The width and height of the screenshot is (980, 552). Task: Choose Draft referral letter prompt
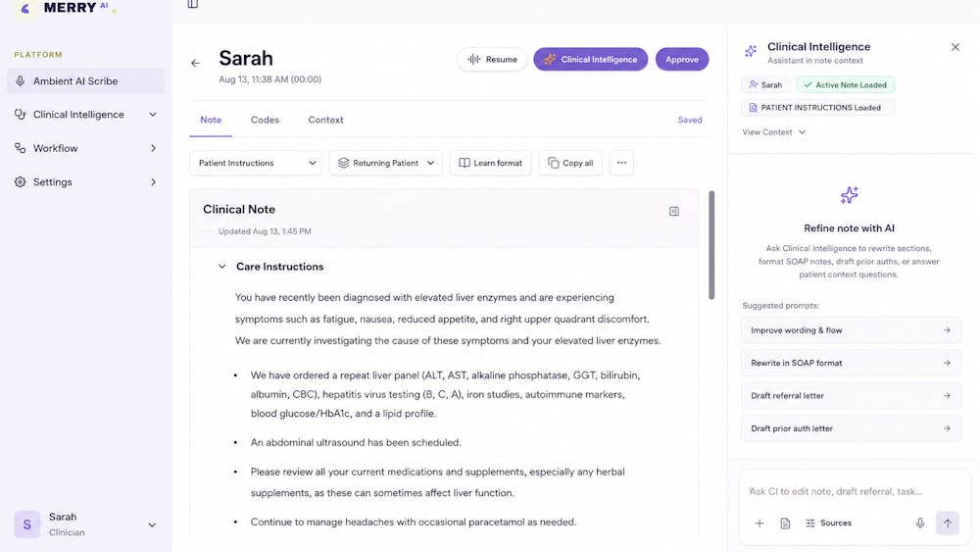point(851,396)
